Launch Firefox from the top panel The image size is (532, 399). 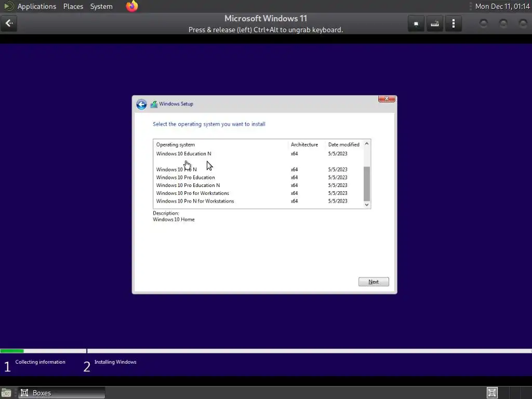click(132, 6)
